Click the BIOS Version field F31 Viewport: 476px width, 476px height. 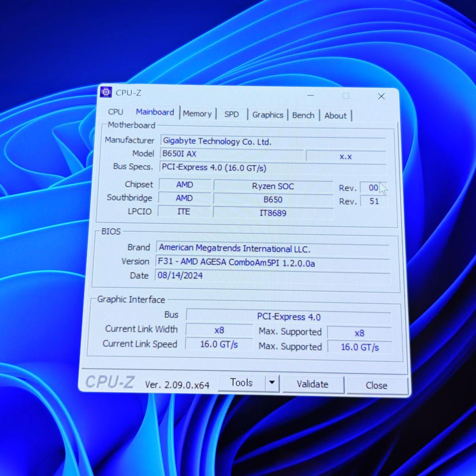coord(272,262)
